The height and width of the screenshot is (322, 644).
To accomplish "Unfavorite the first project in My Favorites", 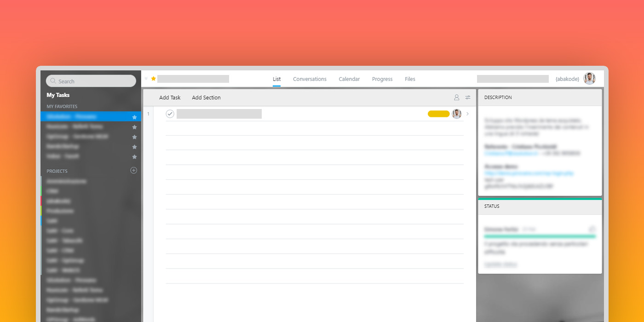I will [x=134, y=117].
